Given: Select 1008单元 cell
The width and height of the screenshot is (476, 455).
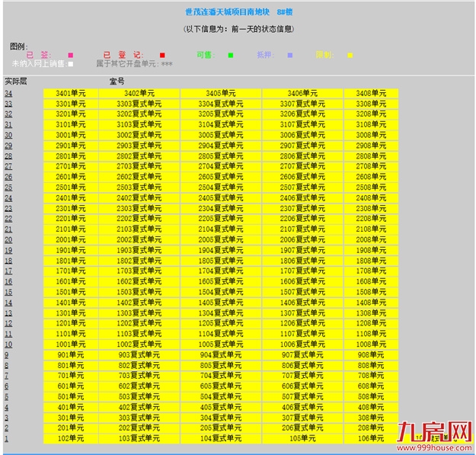Looking at the screenshot, I should coord(371,344).
